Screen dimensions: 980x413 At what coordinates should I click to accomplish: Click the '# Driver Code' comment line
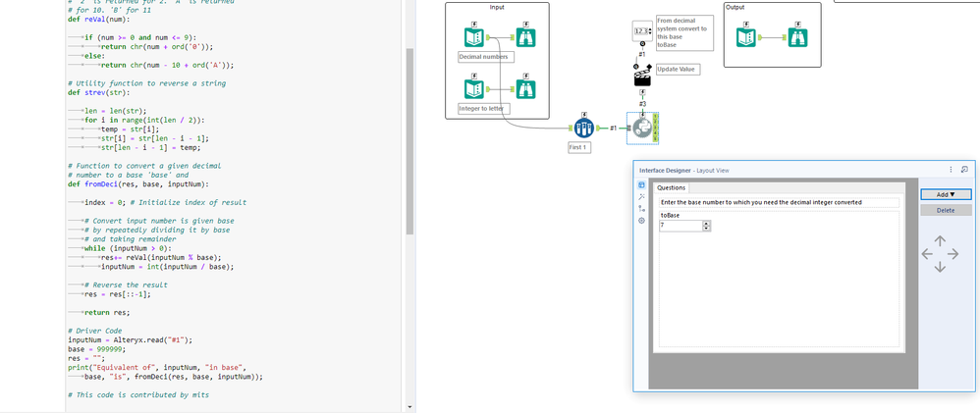tap(95, 332)
